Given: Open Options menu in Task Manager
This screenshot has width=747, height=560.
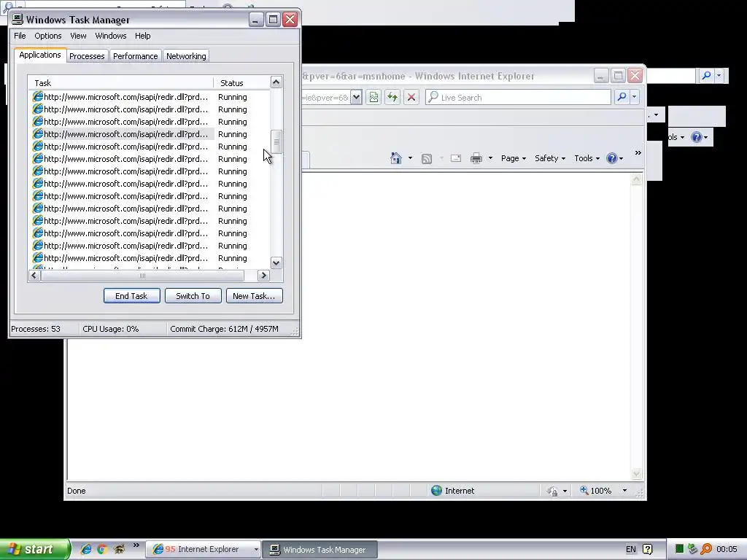Looking at the screenshot, I should (x=47, y=36).
